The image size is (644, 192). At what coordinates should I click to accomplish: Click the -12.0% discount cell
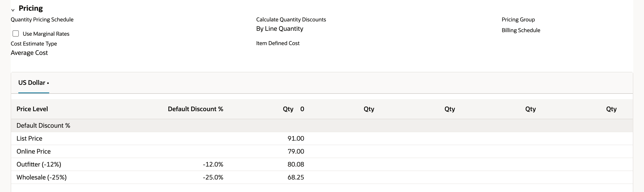213,165
